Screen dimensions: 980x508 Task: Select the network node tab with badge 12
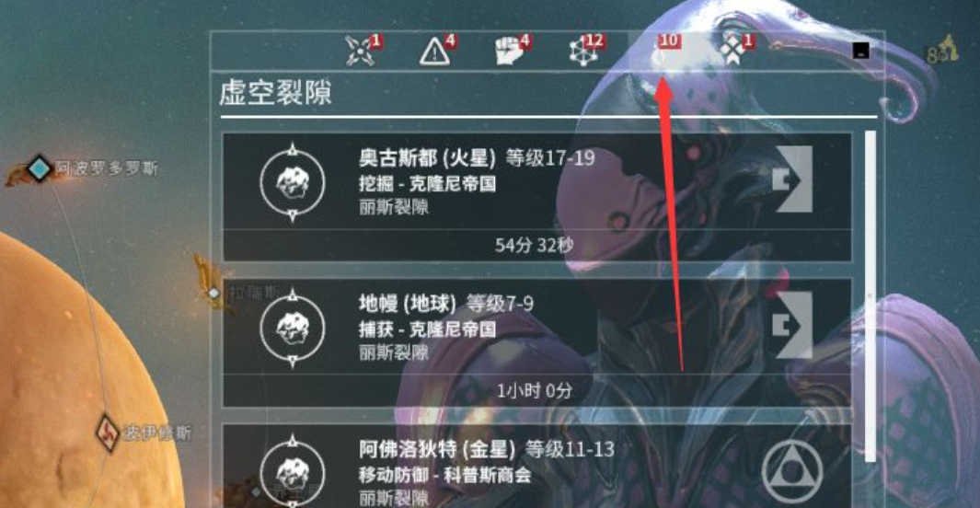pyautogui.click(x=586, y=50)
